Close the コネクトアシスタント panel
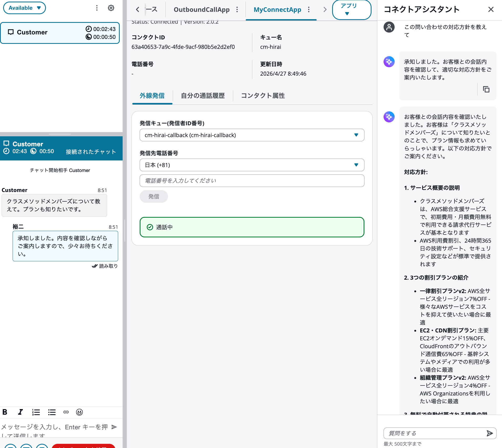Image resolution: width=502 pixels, height=448 pixels. pyautogui.click(x=491, y=9)
